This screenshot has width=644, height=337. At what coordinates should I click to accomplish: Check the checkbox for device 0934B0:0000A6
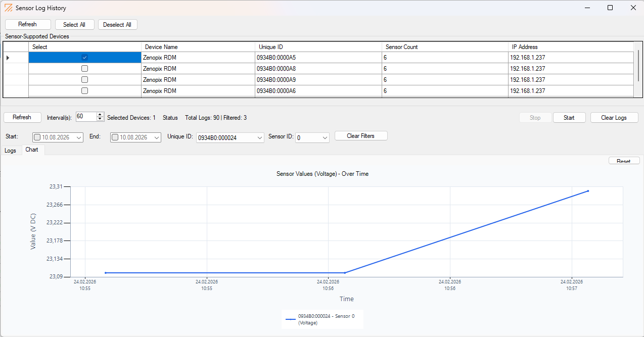(x=84, y=91)
